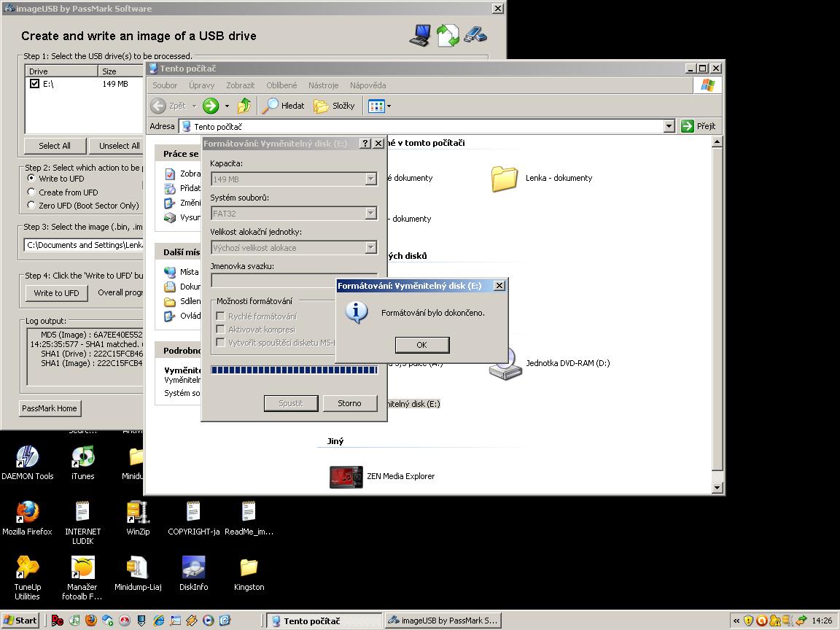Screen dimensions: 840x630
Task: Expand the Adresa address bar dropdown
Action: (x=669, y=126)
